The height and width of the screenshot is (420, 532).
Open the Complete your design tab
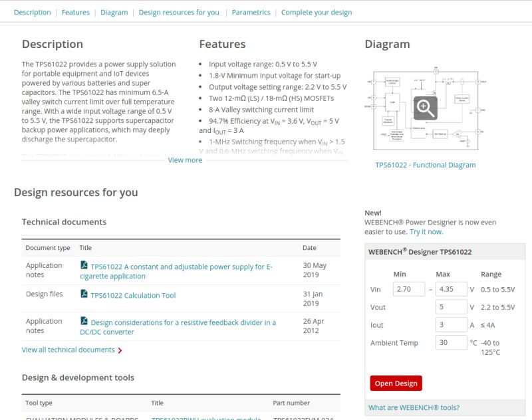(x=317, y=13)
